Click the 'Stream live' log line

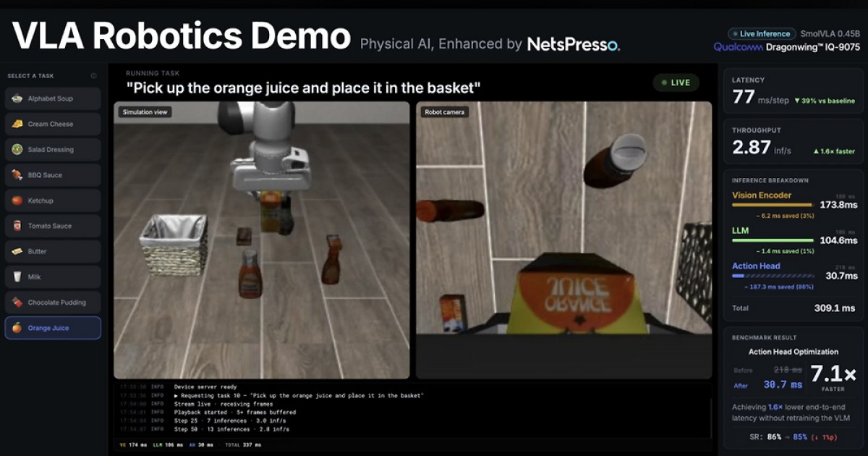coord(224,404)
